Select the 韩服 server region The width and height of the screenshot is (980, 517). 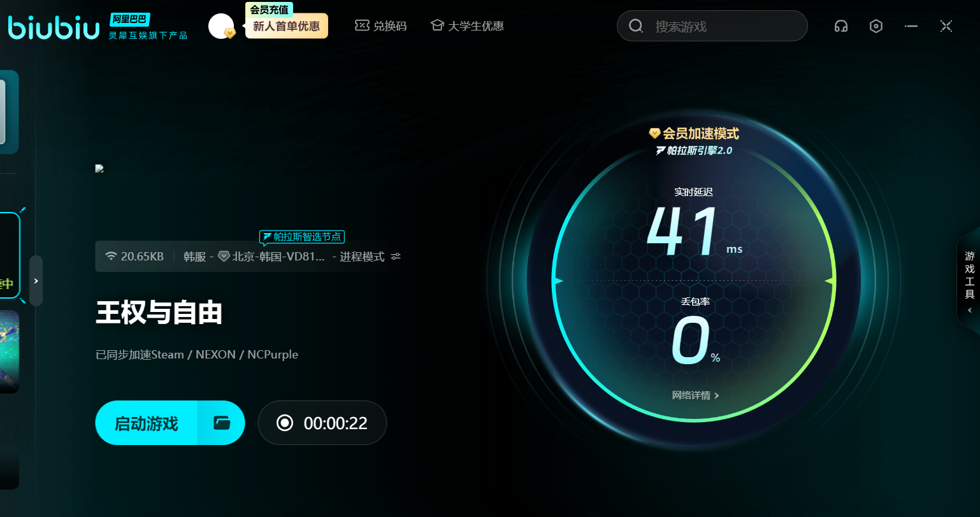pos(194,257)
